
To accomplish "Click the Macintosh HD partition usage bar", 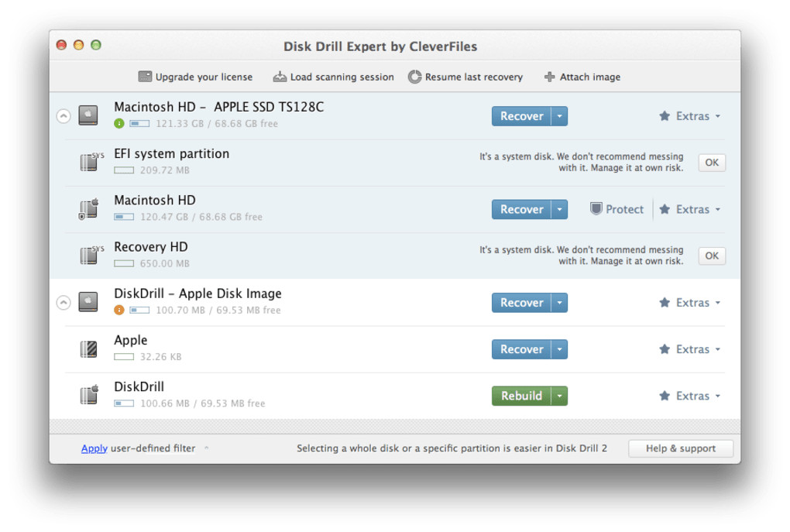I will click(x=124, y=217).
